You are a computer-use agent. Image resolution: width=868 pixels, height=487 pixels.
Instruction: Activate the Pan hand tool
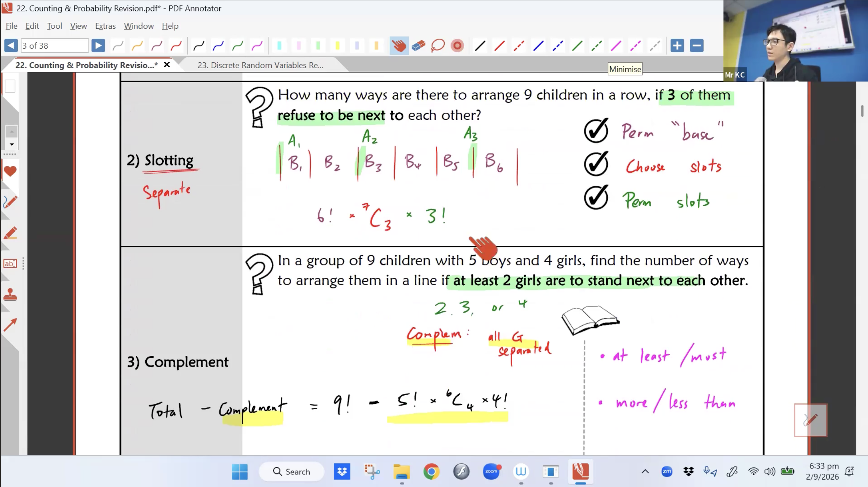pyautogui.click(x=399, y=46)
